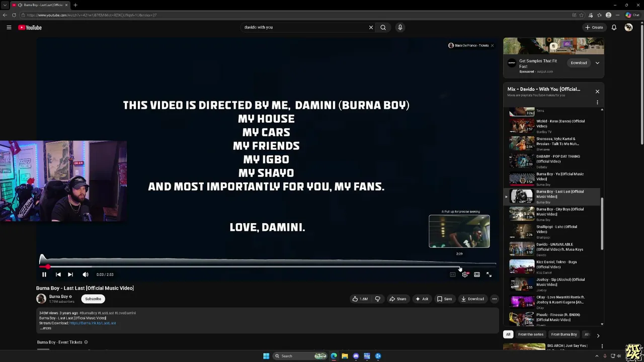644x362 pixels.
Task: Open Windows Start menu
Action: [266, 356]
